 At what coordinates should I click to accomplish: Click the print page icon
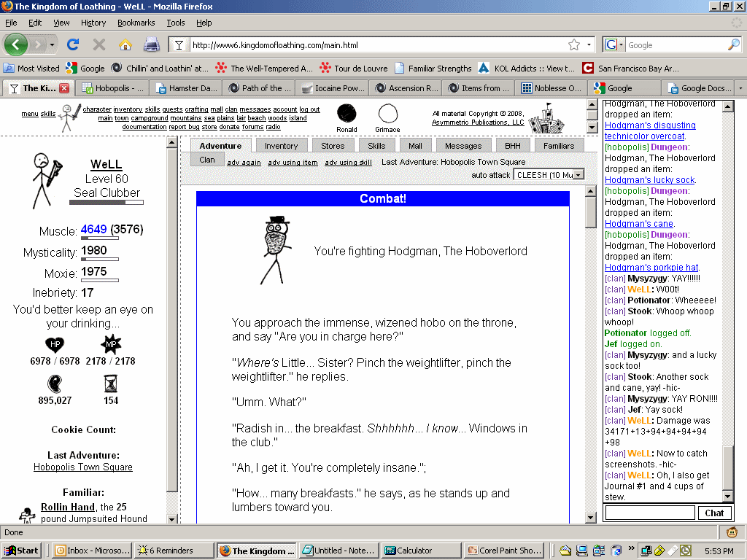coord(151,44)
